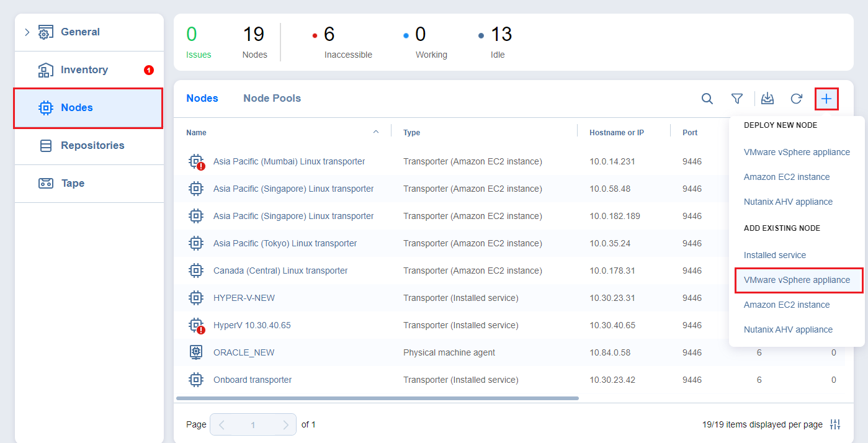Click the Onboard transporter node name
868x443 pixels.
(x=252, y=380)
